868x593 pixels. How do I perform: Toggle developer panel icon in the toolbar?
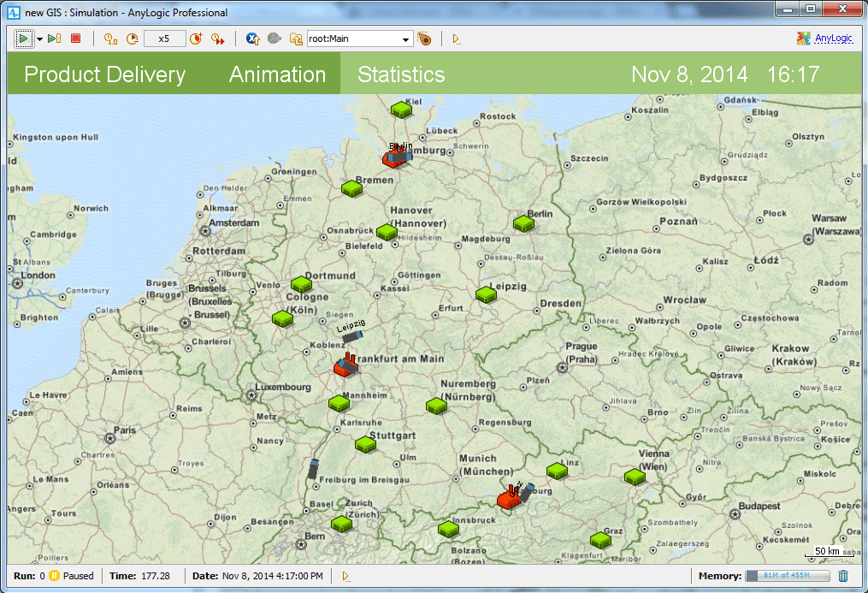[456, 39]
